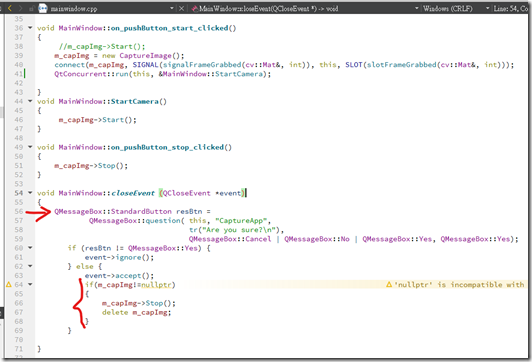
Task: Click event->ignore() on line 61
Action: 119,257
